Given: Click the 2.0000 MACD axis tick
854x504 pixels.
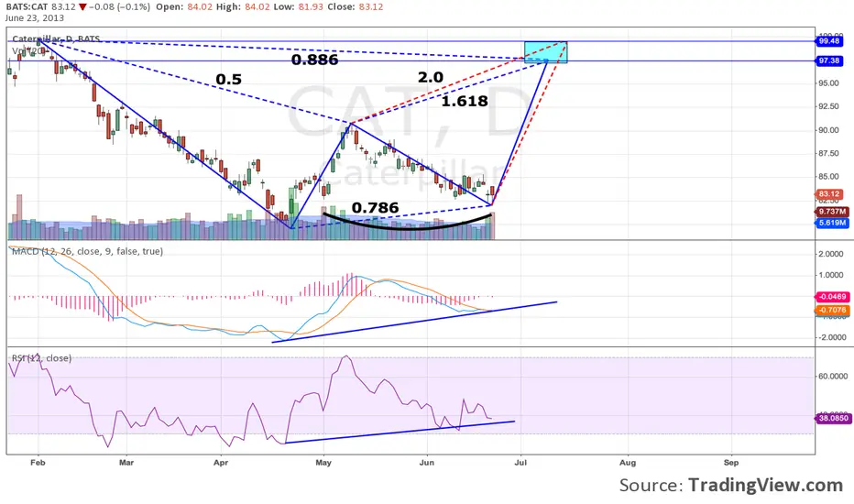Looking at the screenshot, I should pos(831,254).
